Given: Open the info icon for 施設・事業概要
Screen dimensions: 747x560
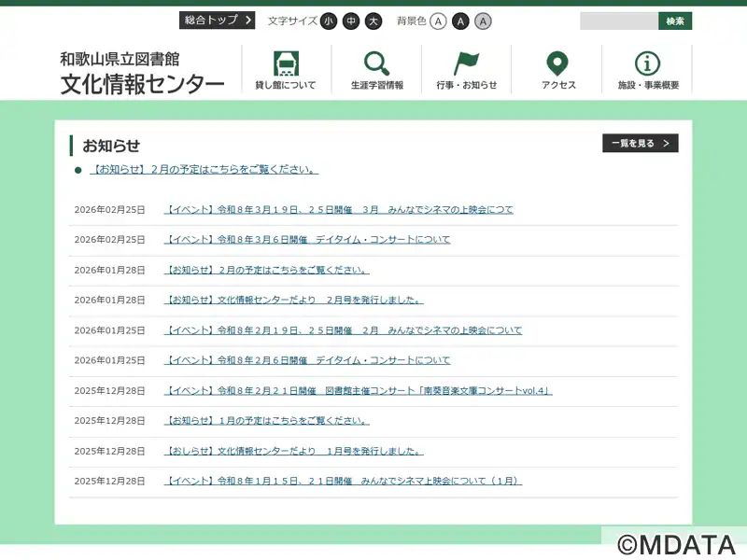Looking at the screenshot, I should point(648,63).
